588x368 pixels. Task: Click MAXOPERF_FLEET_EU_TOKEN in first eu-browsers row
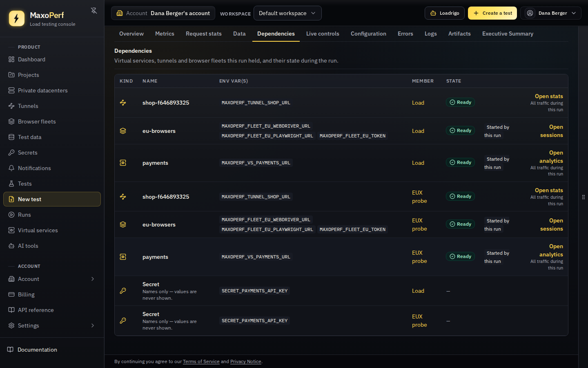[352, 136]
